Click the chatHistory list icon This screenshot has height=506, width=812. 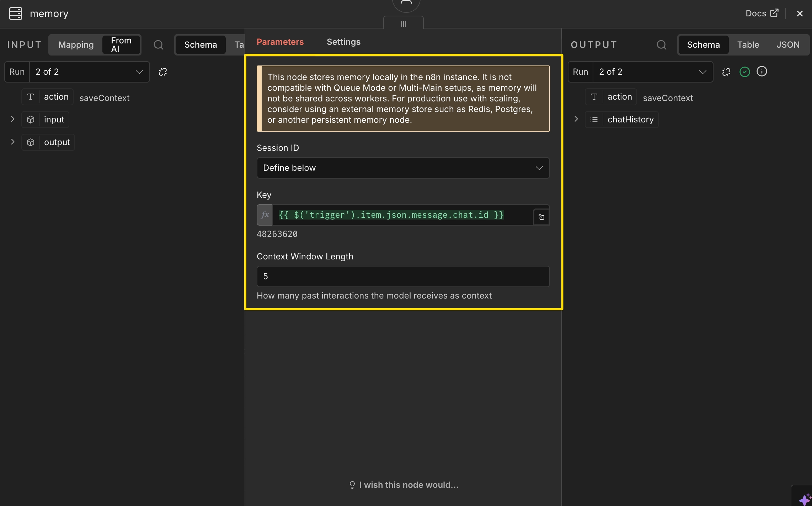(x=594, y=120)
